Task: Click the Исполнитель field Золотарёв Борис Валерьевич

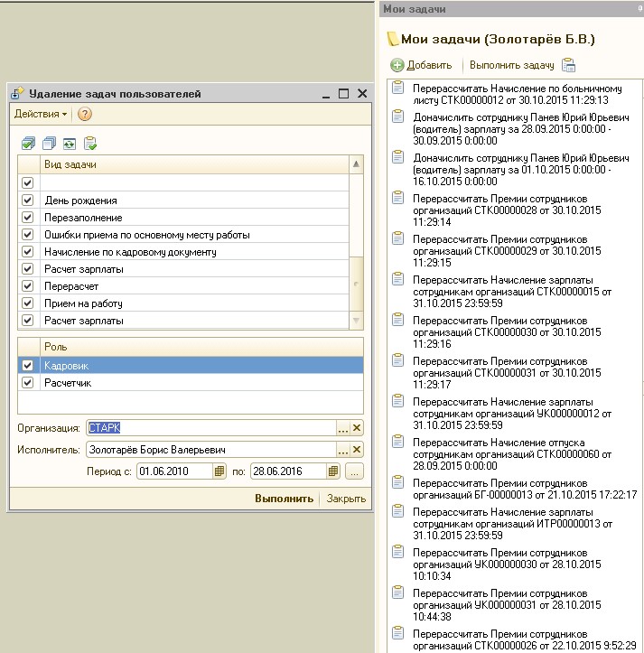Action: pyautogui.click(x=211, y=450)
